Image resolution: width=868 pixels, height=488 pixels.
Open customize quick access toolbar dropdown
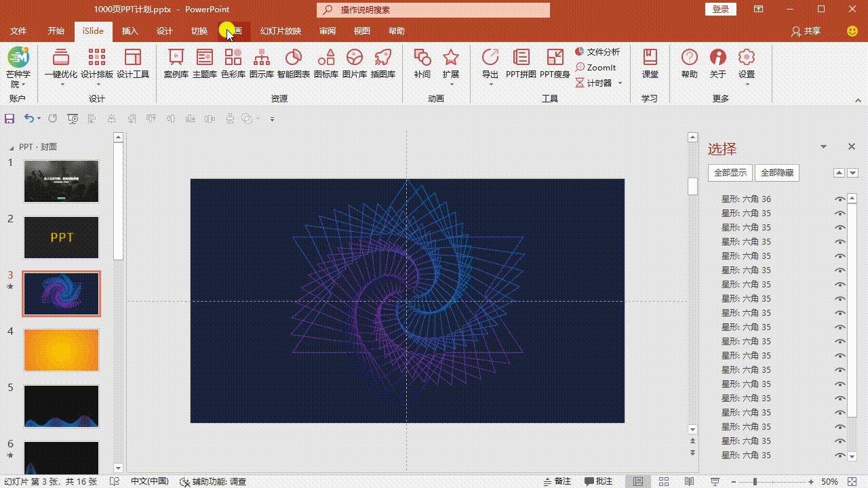(272, 119)
